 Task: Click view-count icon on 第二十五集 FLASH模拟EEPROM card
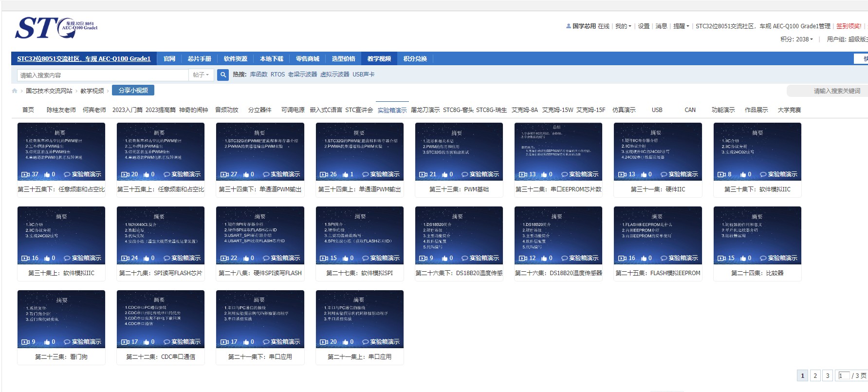(x=623, y=258)
